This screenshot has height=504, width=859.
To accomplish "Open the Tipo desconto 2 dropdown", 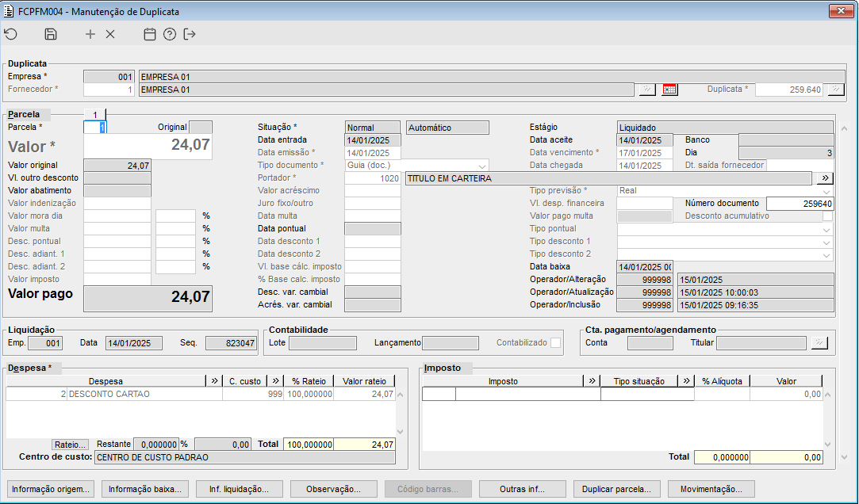I will (x=826, y=254).
